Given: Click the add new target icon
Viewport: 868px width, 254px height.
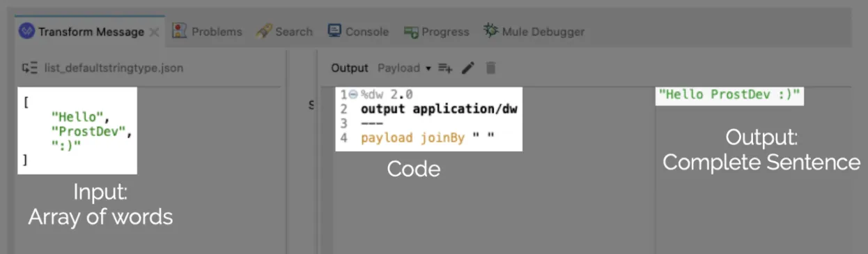Looking at the screenshot, I should click(x=445, y=68).
